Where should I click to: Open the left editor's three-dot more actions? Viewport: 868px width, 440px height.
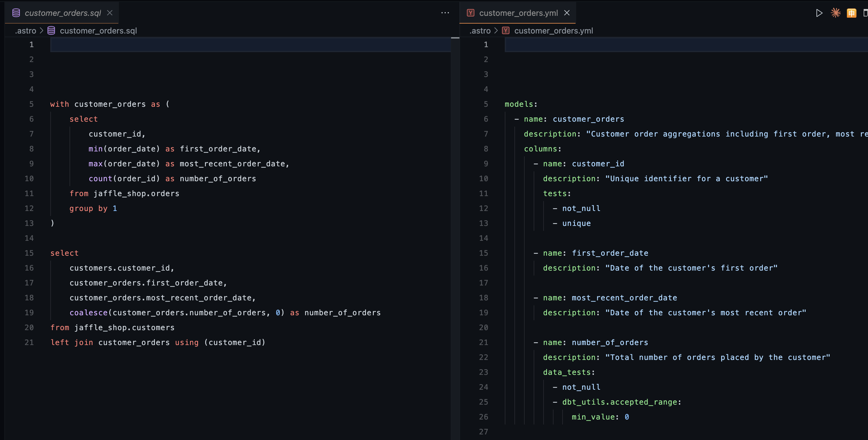click(445, 13)
